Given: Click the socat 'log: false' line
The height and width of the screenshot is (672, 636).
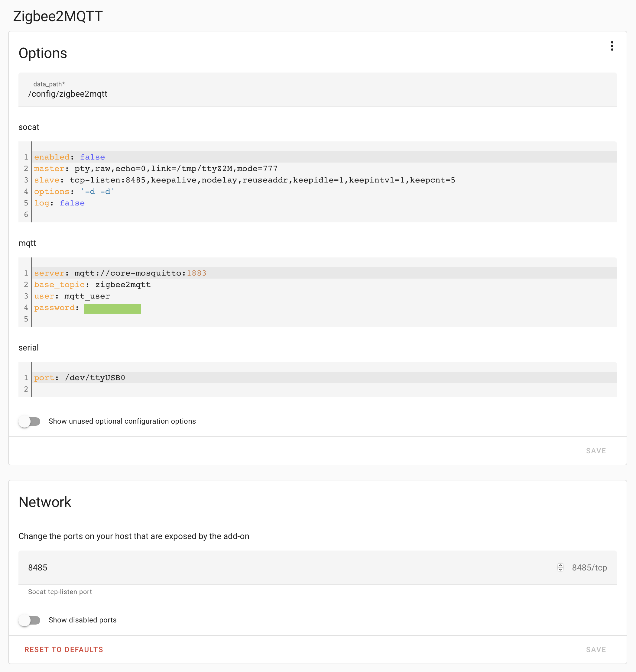Looking at the screenshot, I should pos(325,203).
